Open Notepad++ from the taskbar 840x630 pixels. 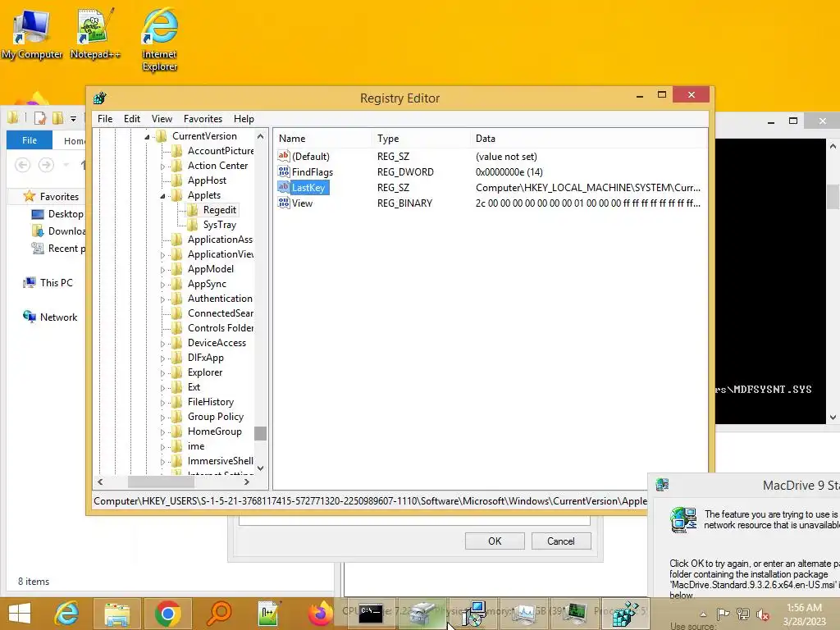pyautogui.click(x=269, y=614)
